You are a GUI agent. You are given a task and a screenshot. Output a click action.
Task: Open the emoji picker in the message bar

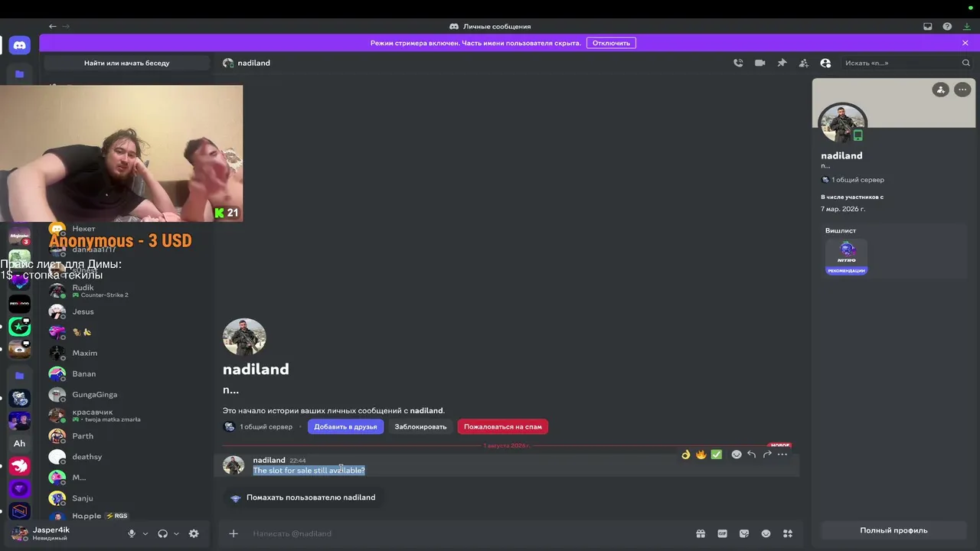pos(766,533)
